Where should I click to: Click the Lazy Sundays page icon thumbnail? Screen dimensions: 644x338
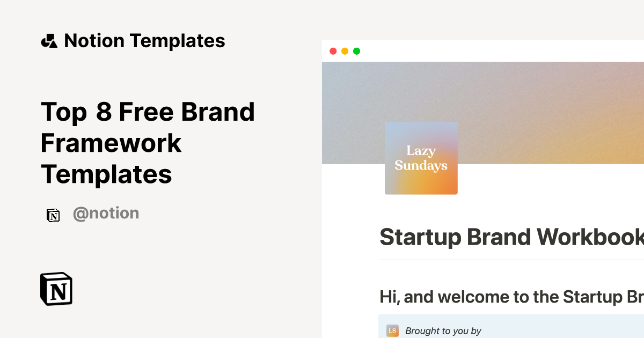click(x=421, y=158)
